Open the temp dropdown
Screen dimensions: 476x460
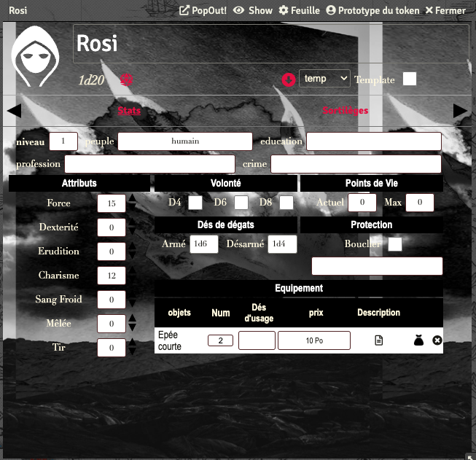324,79
